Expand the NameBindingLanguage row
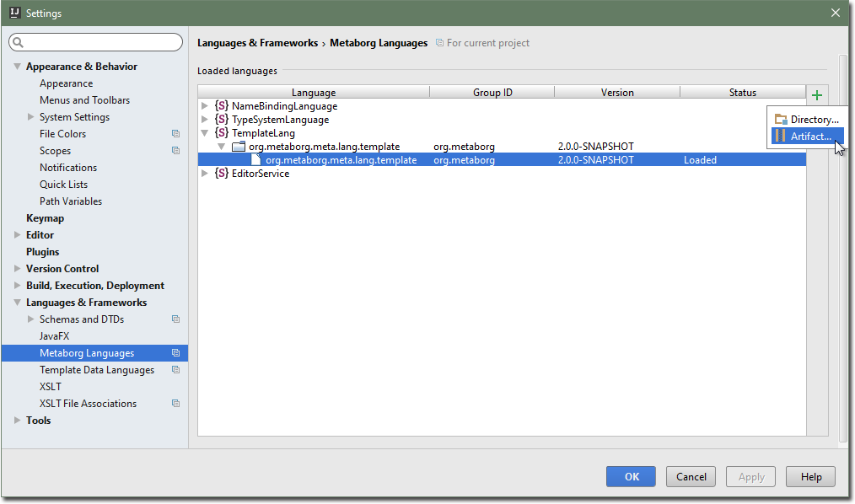This screenshot has width=855, height=504. point(205,105)
